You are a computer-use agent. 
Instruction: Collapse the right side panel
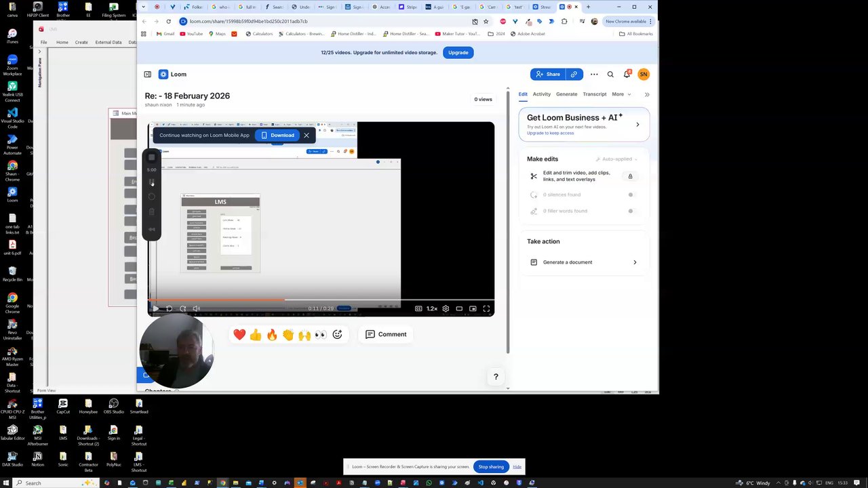pyautogui.click(x=647, y=94)
